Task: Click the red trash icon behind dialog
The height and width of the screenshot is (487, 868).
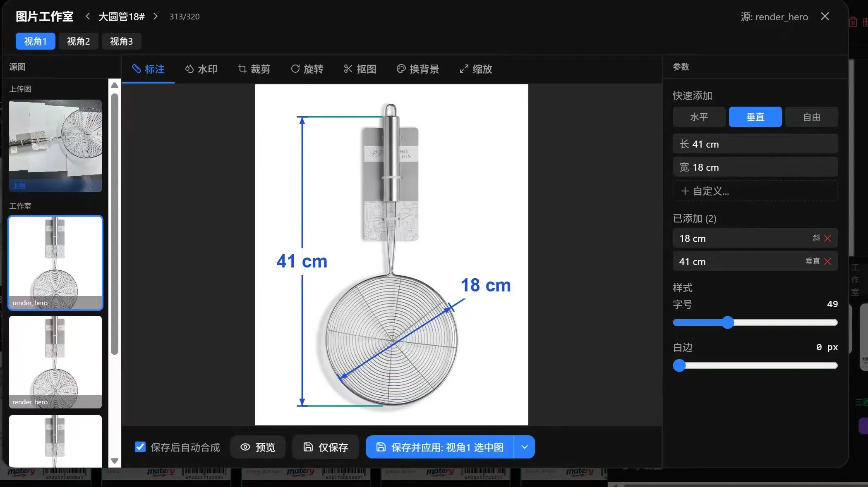Action: tap(853, 22)
